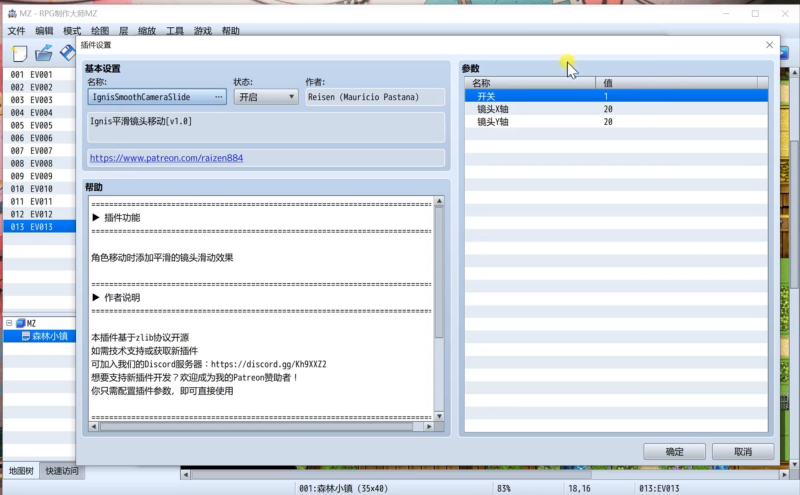Click the 值 column header in parameters
Image resolution: width=800 pixels, height=495 pixels.
pyautogui.click(x=677, y=83)
